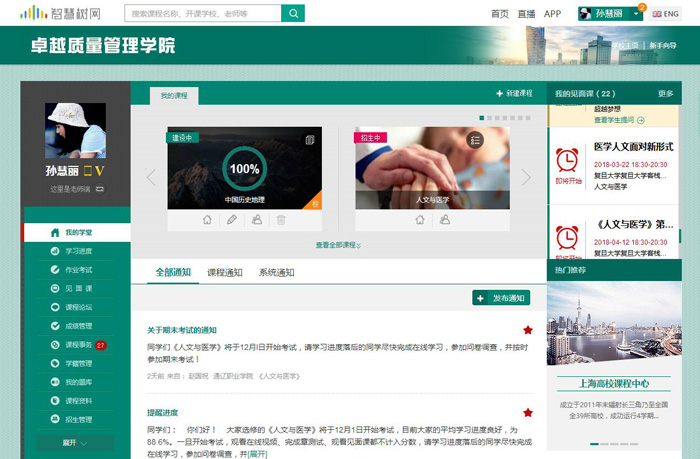Click the 发布通知 button
This screenshot has height=459, width=700.
click(501, 298)
